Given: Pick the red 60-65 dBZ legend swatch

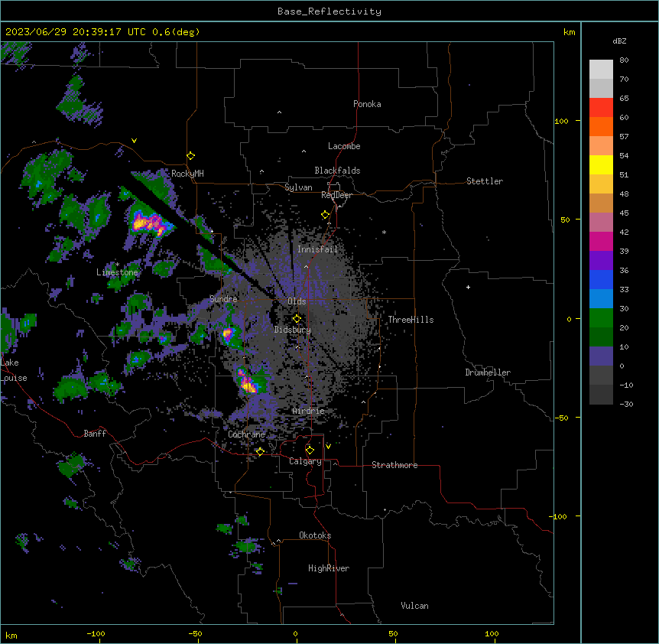Looking at the screenshot, I should click(601, 107).
